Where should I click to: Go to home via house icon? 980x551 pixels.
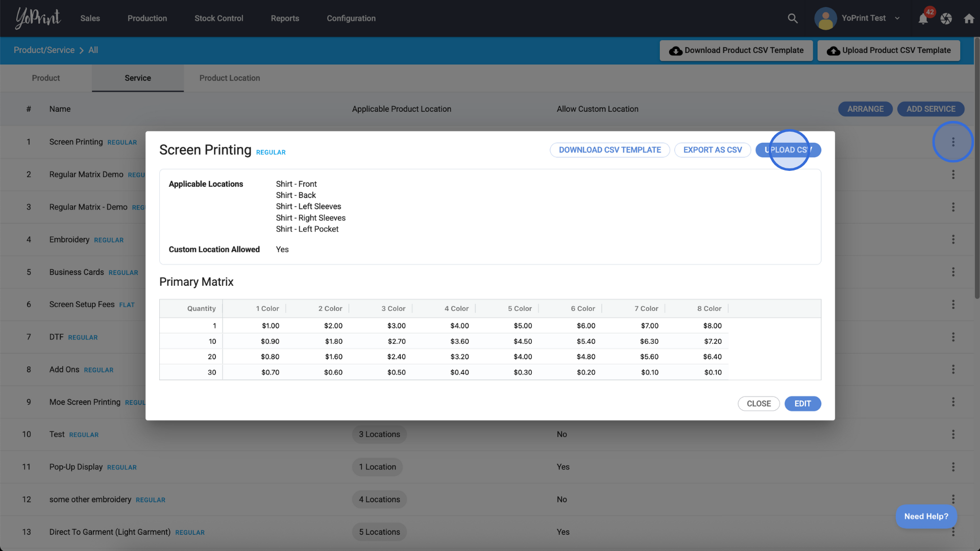pos(969,19)
